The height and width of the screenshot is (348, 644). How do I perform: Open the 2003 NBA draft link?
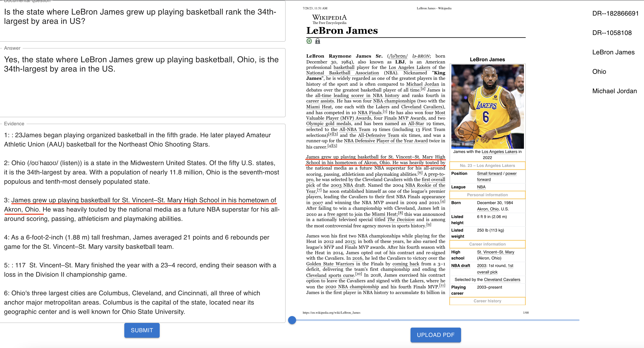[348, 185]
